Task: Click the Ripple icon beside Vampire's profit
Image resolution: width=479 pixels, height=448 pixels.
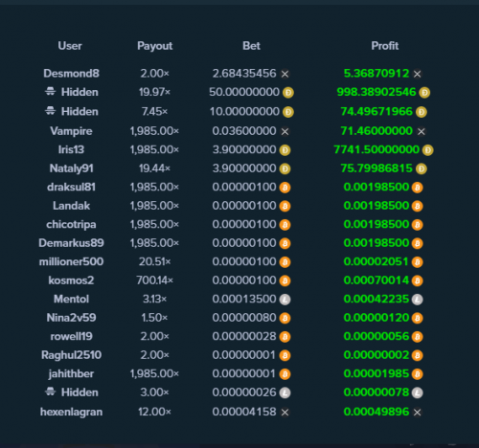Action: click(422, 131)
